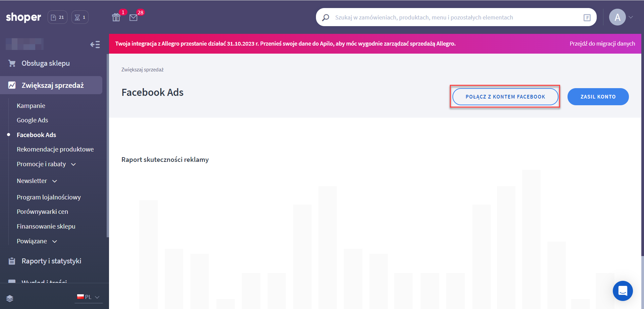The width and height of the screenshot is (644, 309).
Task: Click the search magnifier icon
Action: [x=325, y=17]
